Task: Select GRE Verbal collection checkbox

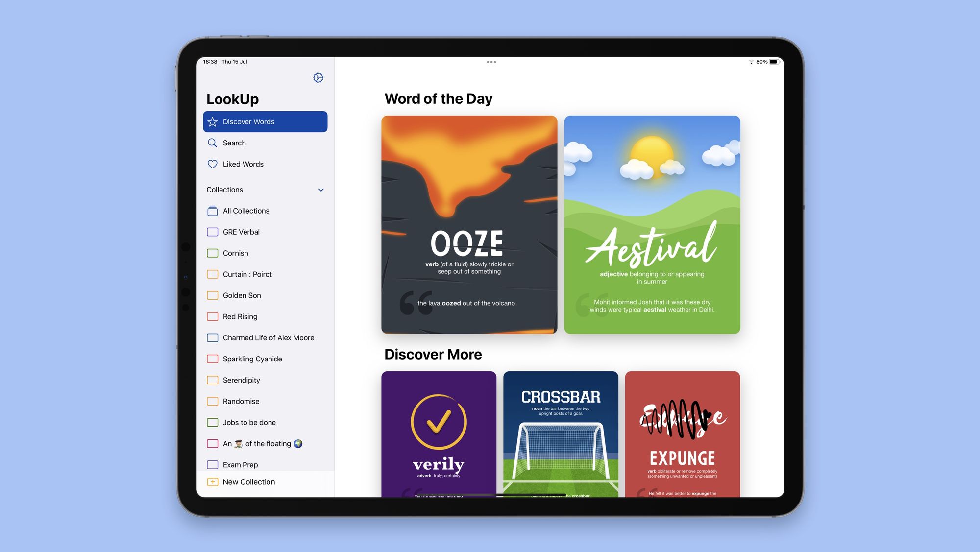Action: coord(212,232)
